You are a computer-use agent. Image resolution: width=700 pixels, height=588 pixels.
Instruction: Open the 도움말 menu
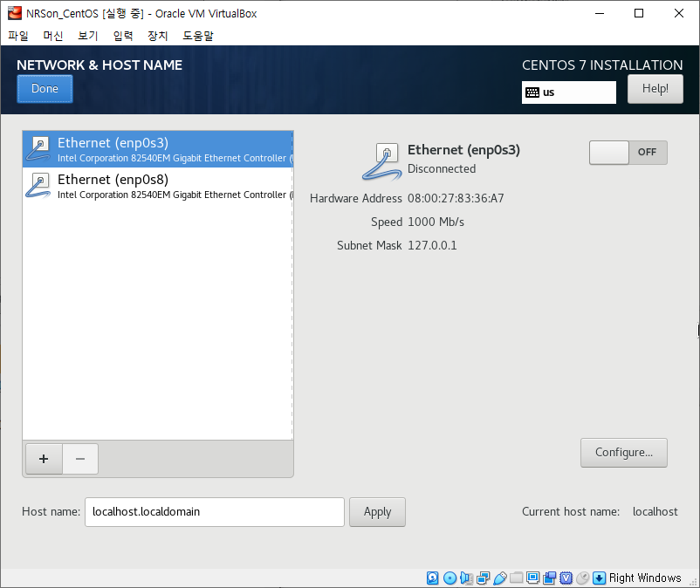[x=198, y=36]
